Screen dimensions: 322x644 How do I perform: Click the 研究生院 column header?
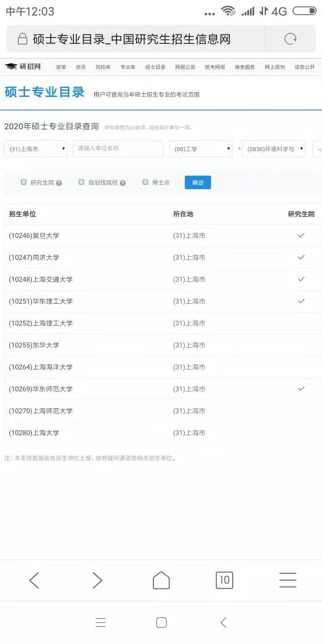[x=301, y=214]
